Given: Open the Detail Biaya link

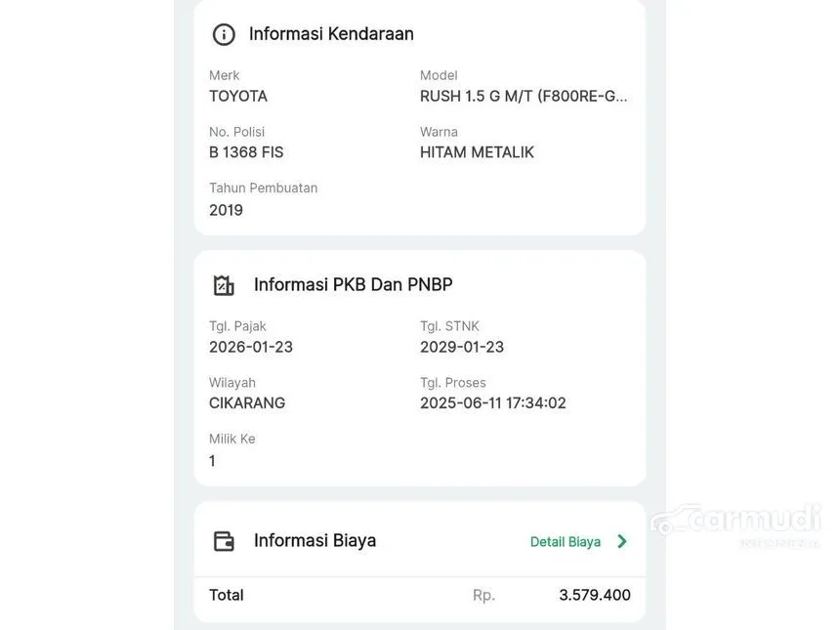Looking at the screenshot, I should [566, 541].
